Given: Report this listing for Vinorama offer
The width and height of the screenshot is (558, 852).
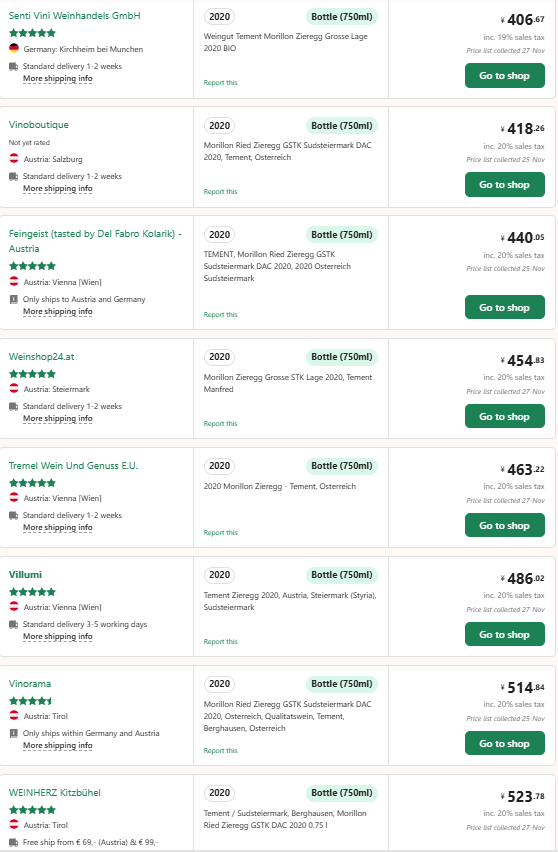Looking at the screenshot, I should coord(221,750).
